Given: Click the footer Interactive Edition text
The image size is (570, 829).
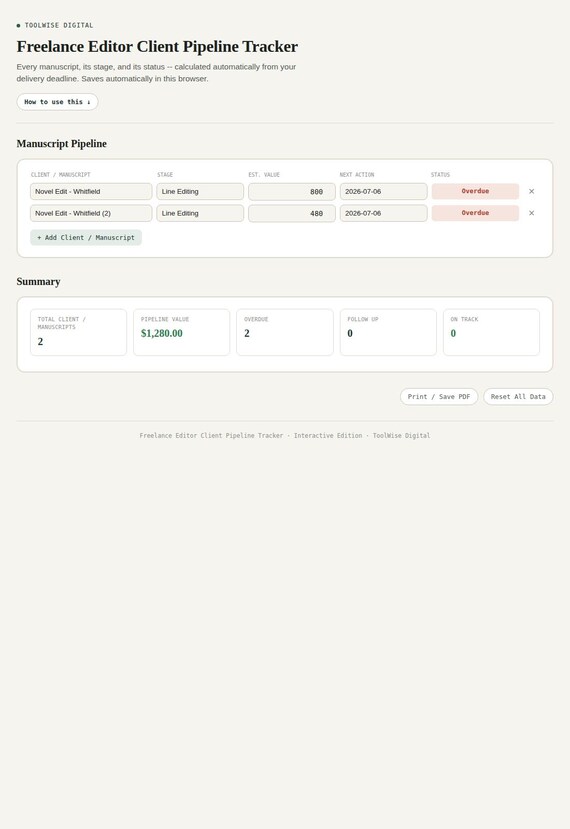Looking at the screenshot, I should point(328,436).
